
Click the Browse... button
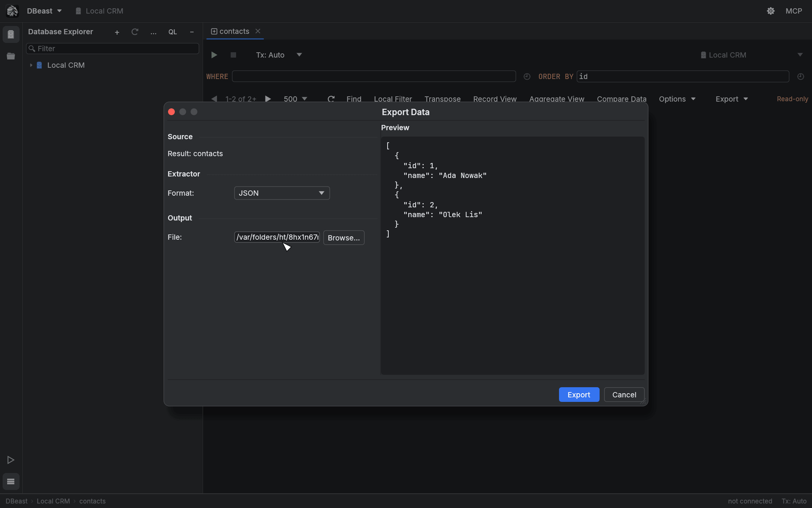[344, 238]
